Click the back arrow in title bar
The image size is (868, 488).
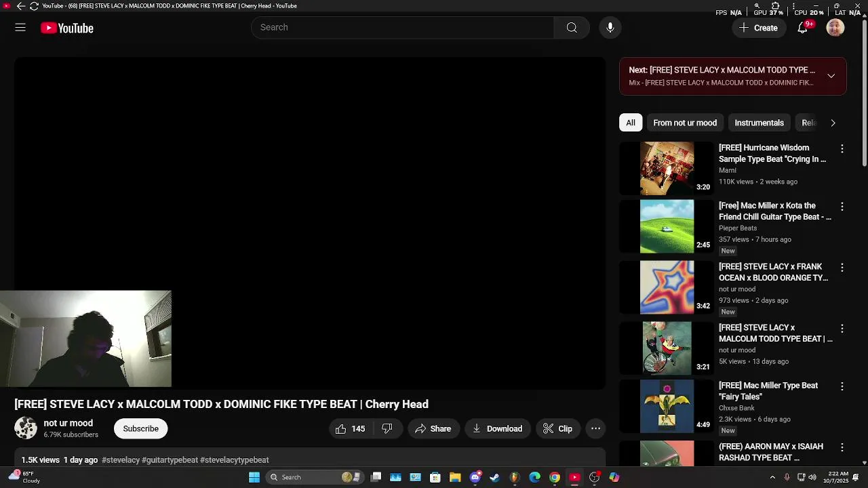click(20, 6)
